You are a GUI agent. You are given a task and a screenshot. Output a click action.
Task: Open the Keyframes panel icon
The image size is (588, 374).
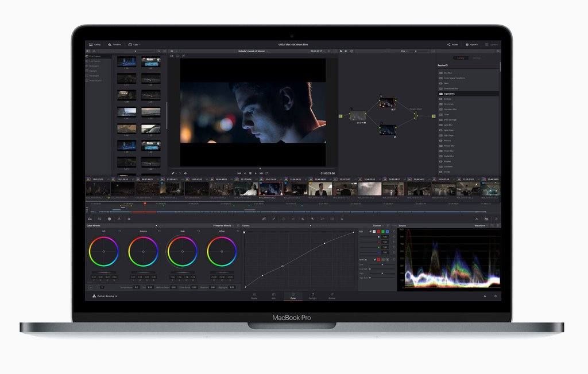click(477, 219)
